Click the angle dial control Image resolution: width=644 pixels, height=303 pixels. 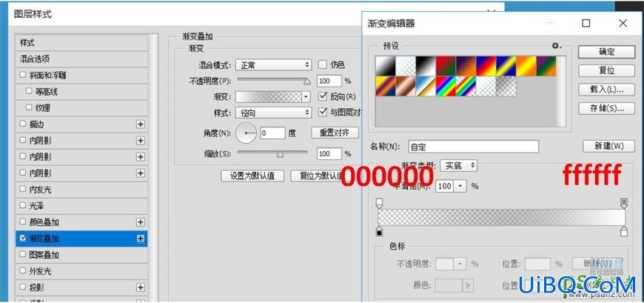pos(246,133)
